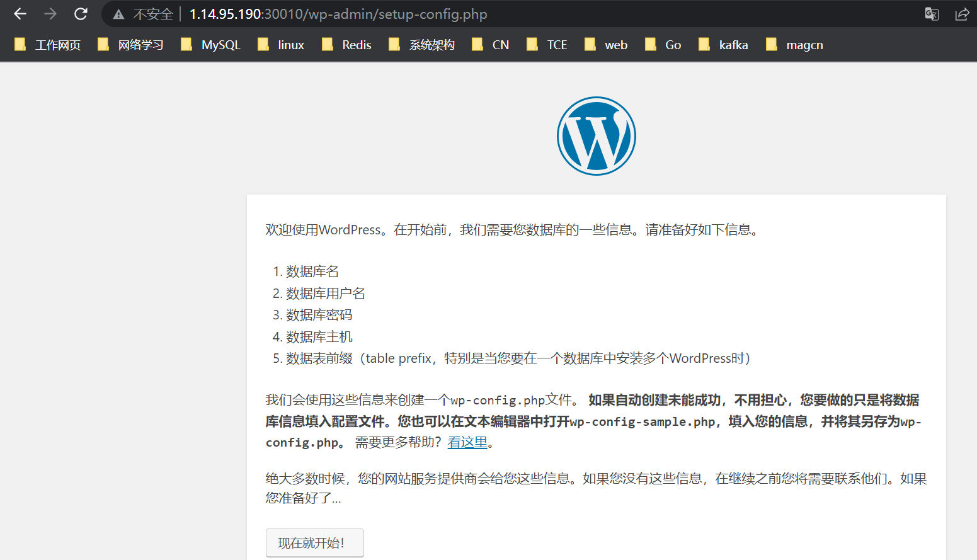This screenshot has width=977, height=560.
Task: Open the 工作网页 bookmark folder
Action: pyautogui.click(x=47, y=45)
